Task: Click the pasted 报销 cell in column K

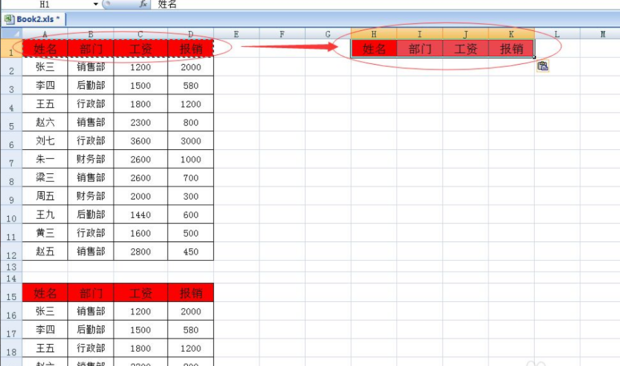Action: tap(511, 49)
